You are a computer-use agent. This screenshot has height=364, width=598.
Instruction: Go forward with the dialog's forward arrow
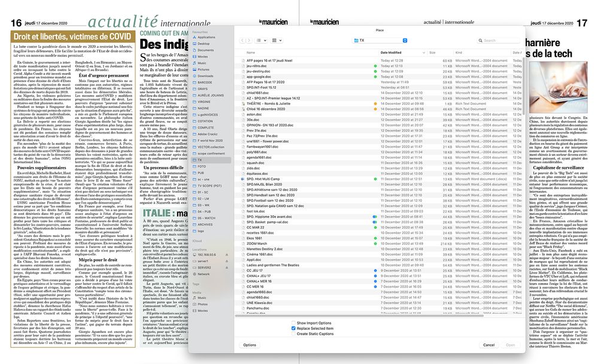[x=249, y=41]
